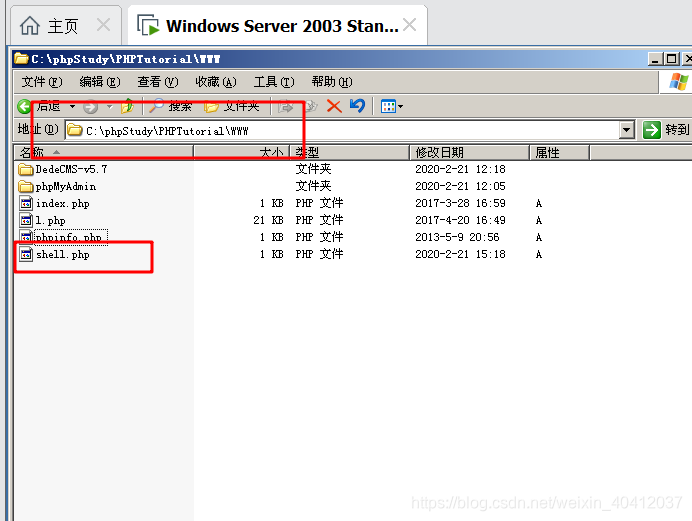Click the Windows flag logo icon
Image resolution: width=692 pixels, height=521 pixels.
coord(678,82)
